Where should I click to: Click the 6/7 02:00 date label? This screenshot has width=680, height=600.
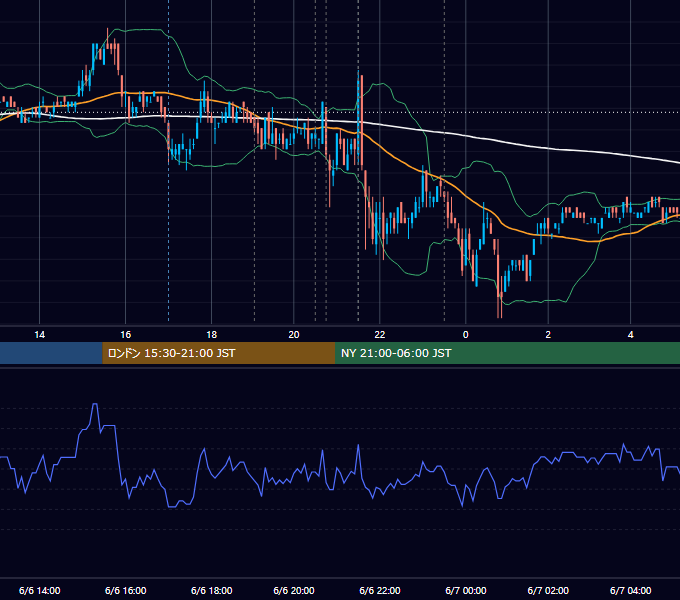pos(548,590)
